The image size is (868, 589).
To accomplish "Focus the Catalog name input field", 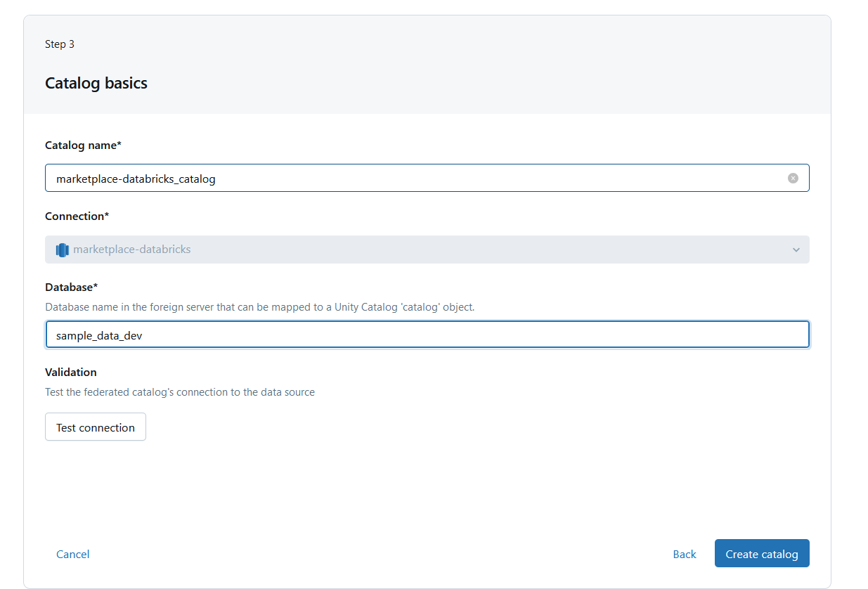I will tap(492, 179).
